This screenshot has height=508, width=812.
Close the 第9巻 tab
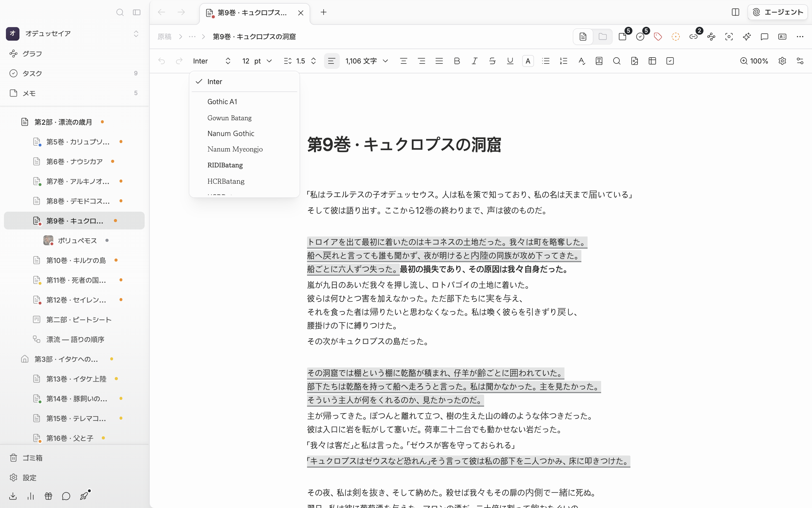point(301,13)
